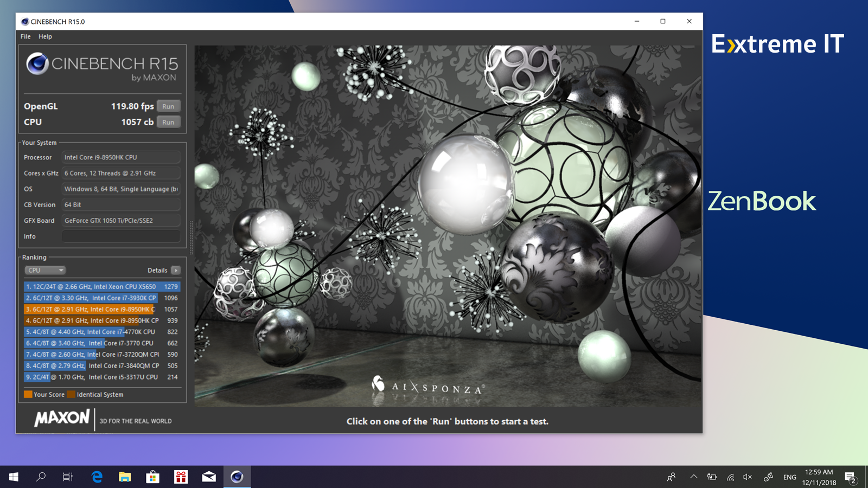Click the Cores x GHz value field
This screenshot has width=868, height=488.
pos(121,173)
